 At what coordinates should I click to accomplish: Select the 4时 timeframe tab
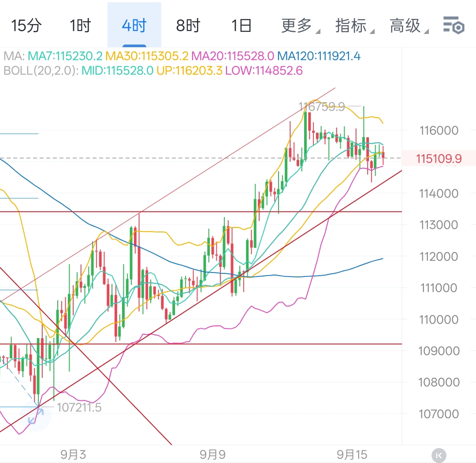[x=134, y=26]
